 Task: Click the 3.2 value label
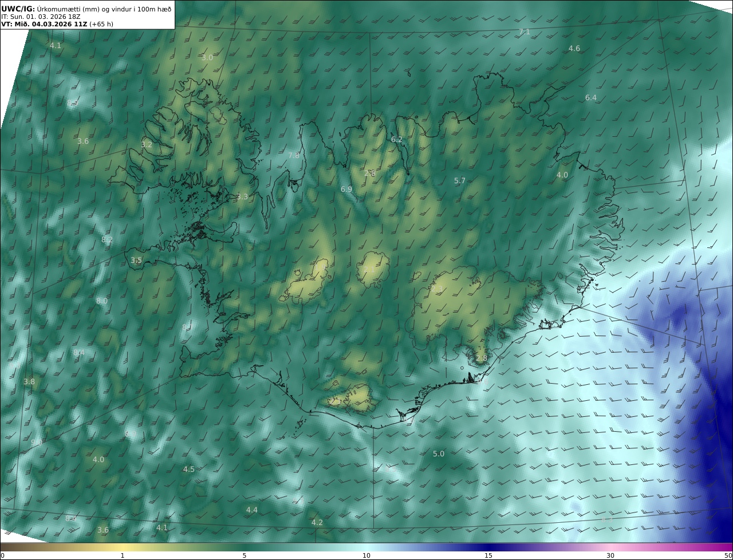pos(147,145)
